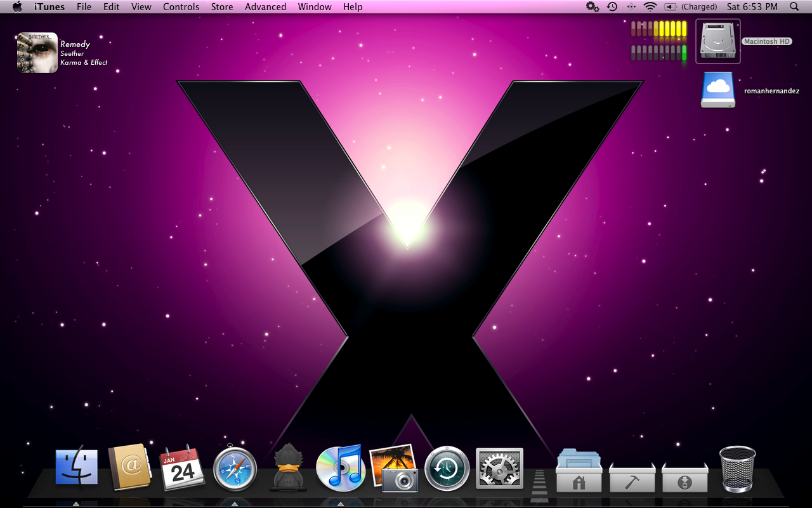This screenshot has height=508, width=812.
Task: Open the iTunes application menu
Action: coord(49,7)
